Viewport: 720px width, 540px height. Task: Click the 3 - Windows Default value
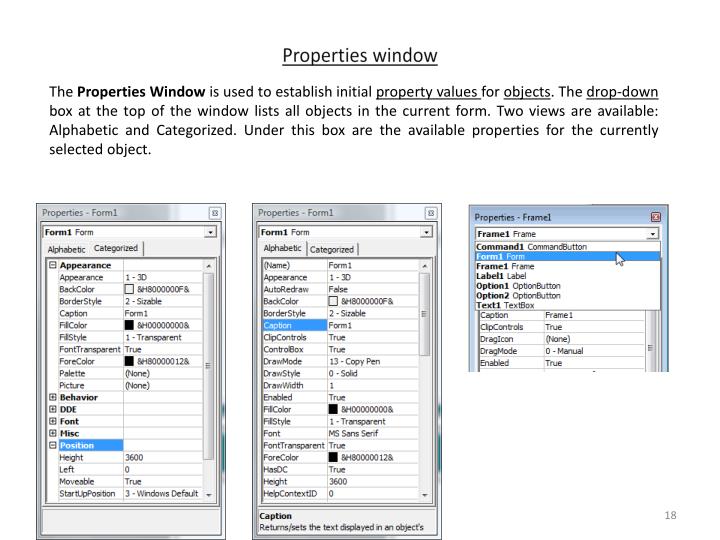pyautogui.click(x=163, y=494)
